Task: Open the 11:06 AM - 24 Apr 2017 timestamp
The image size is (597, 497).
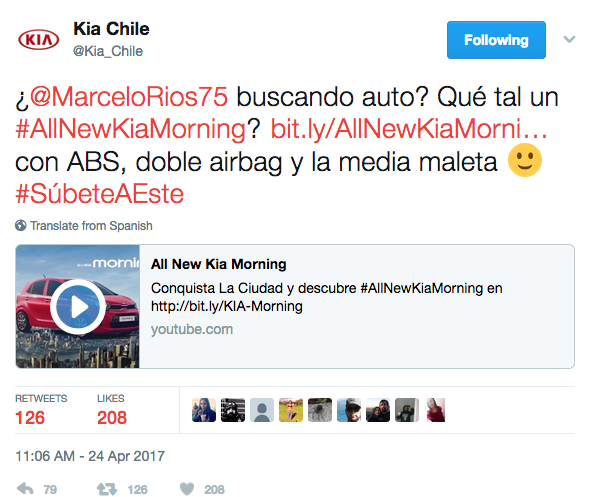Action: pos(90,456)
